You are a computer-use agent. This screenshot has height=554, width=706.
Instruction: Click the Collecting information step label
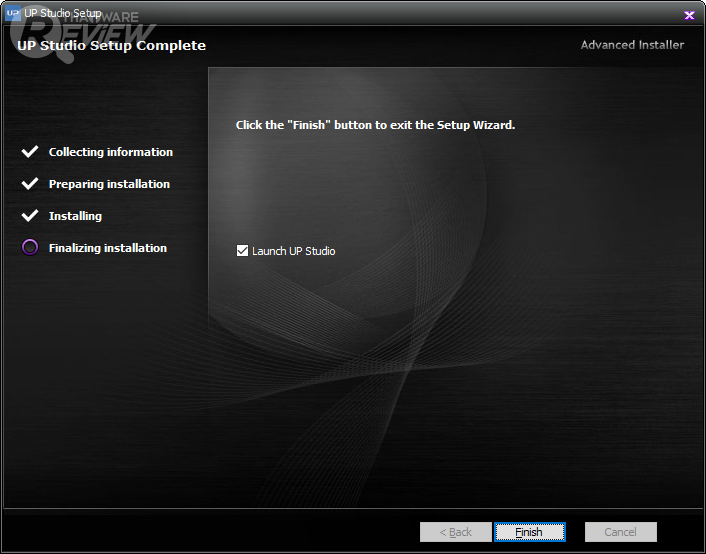(111, 152)
